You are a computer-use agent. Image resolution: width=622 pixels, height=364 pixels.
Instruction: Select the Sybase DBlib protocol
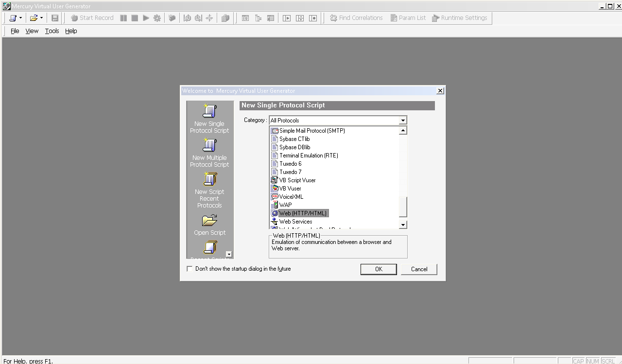[x=291, y=147]
